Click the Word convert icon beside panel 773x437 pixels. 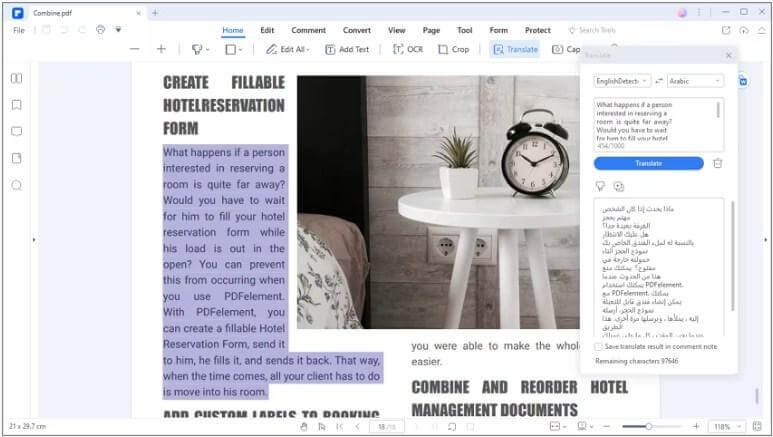[743, 81]
